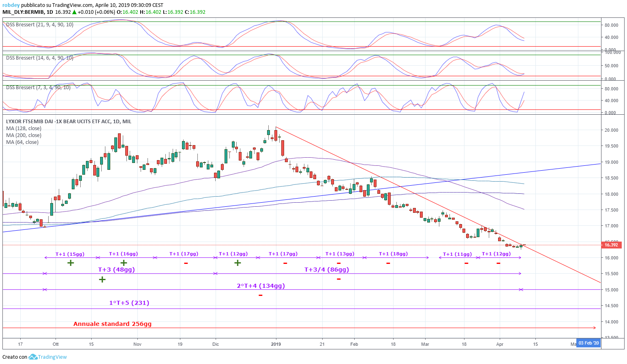Open the robdey author profile link
The width and height of the screenshot is (627, 364).
click(11, 5)
